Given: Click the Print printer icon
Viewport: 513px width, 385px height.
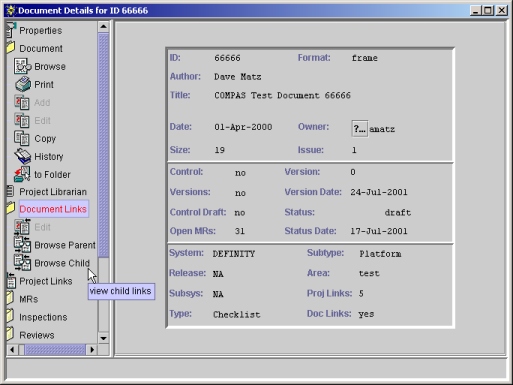Looking at the screenshot, I should tap(22, 84).
